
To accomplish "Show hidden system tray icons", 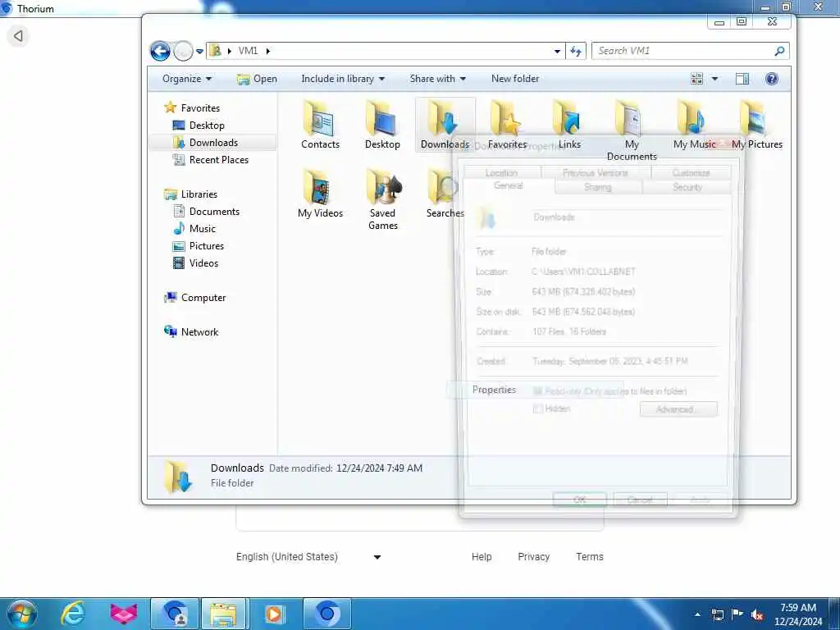I will click(x=697, y=614).
